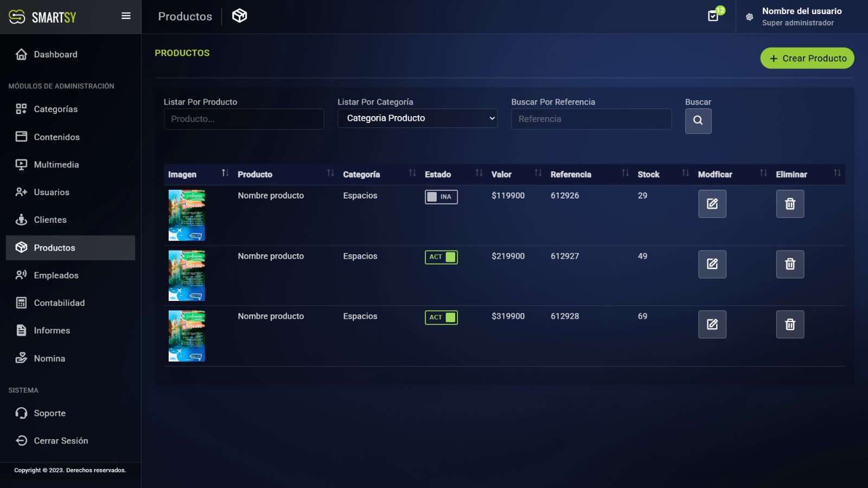Click Cerrar Sesión to log out
The width and height of the screenshot is (868, 488).
(61, 441)
